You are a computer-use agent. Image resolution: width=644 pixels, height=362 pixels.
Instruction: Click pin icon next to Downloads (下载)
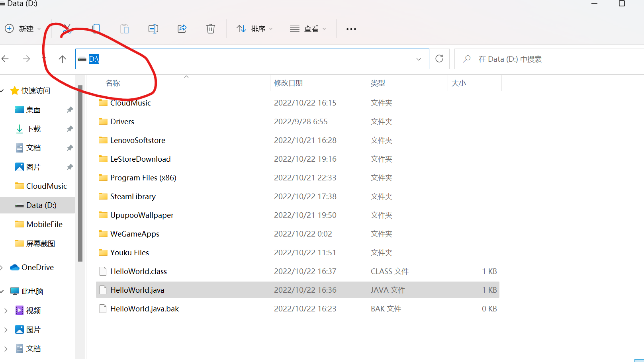pos(70,129)
